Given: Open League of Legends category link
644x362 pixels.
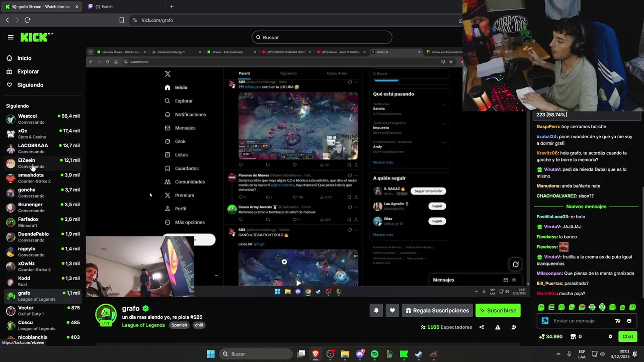Looking at the screenshot, I should [143, 325].
